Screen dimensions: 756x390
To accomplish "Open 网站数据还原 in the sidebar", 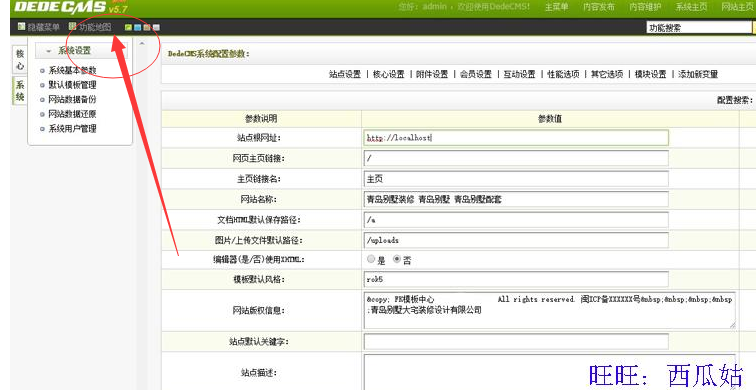I will pyautogui.click(x=72, y=114).
